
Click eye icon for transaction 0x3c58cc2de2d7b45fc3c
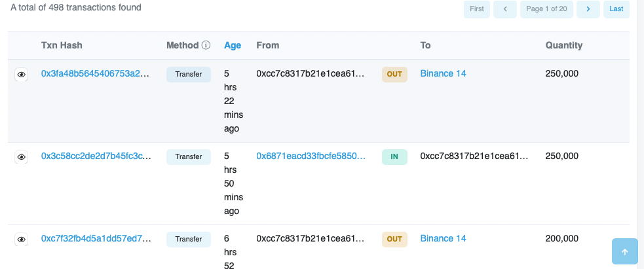22,157
